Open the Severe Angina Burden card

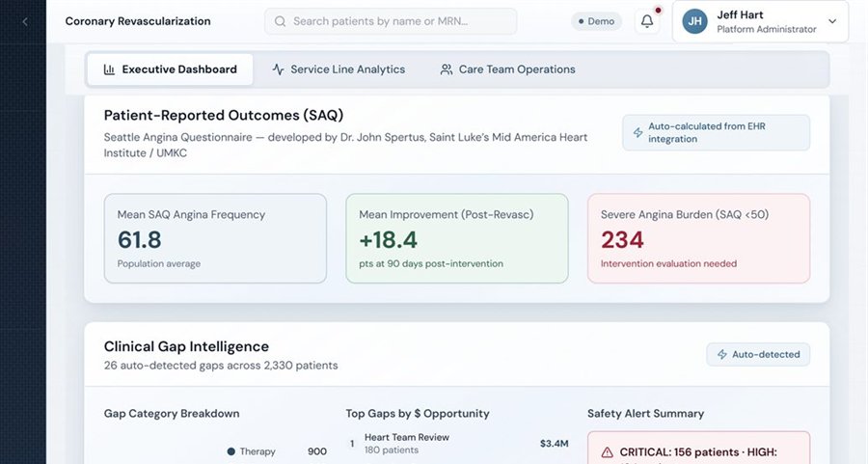coord(698,238)
